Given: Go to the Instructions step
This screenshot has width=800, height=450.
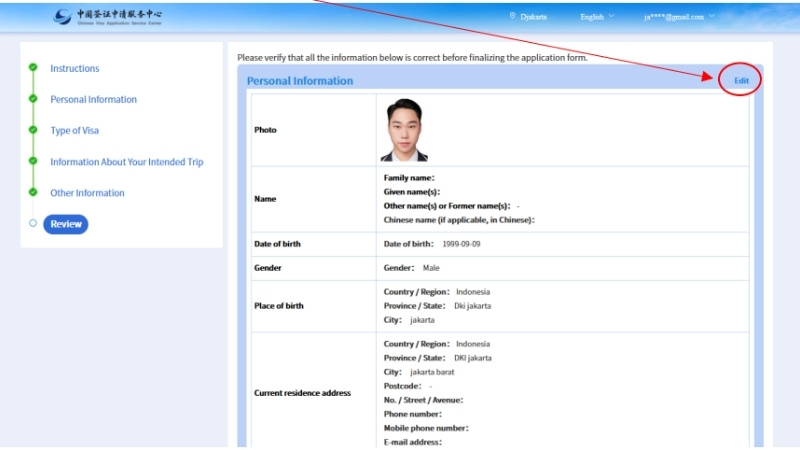Looking at the screenshot, I should pyautogui.click(x=75, y=69).
